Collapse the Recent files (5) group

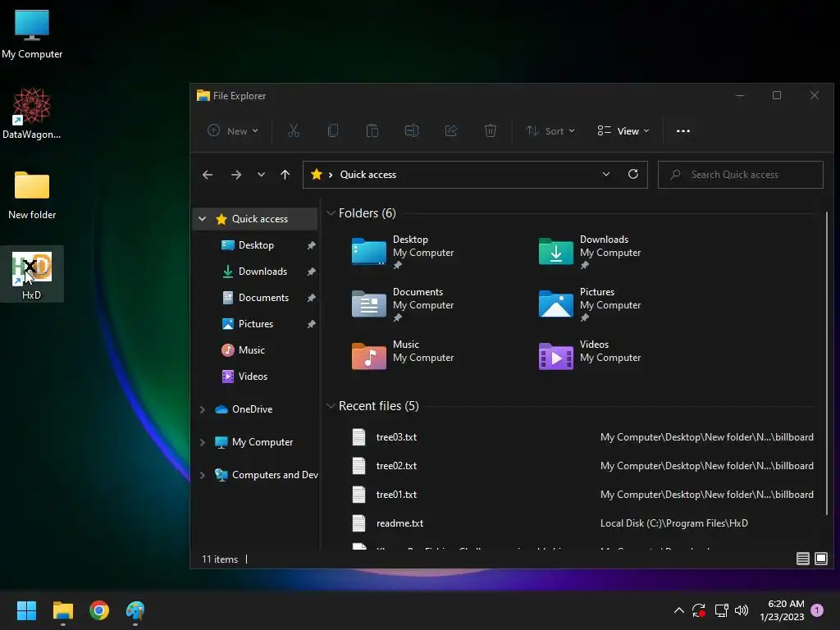[331, 406]
